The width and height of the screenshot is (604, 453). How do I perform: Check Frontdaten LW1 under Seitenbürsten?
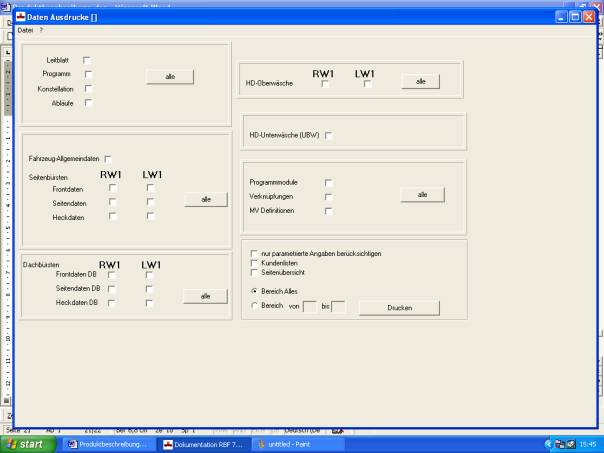pos(151,188)
